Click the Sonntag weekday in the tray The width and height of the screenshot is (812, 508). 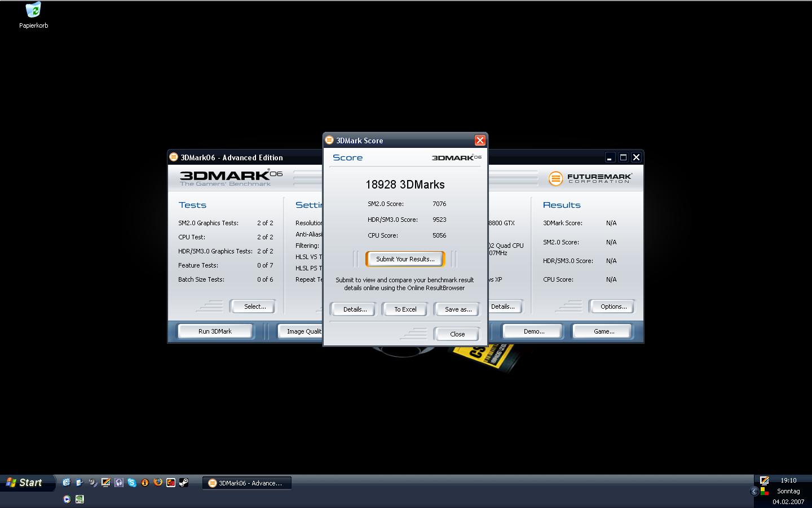tap(788, 491)
